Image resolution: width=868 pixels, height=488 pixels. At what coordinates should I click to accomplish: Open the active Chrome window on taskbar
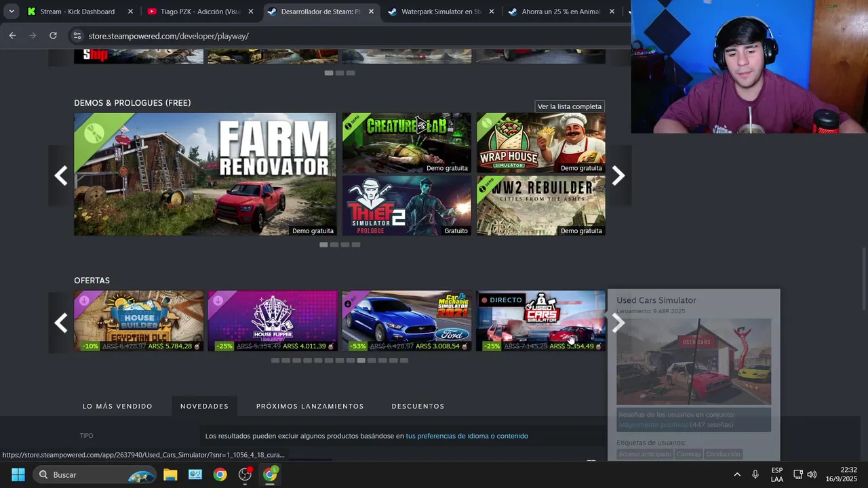click(270, 474)
